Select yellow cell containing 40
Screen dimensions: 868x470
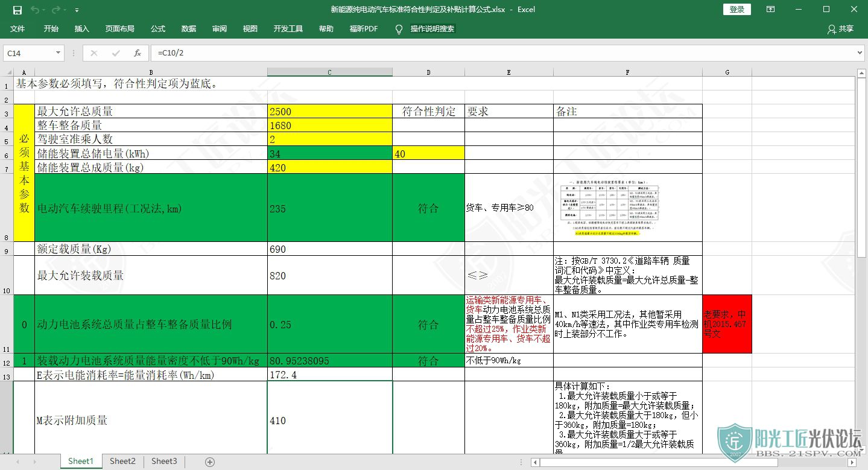click(428, 153)
